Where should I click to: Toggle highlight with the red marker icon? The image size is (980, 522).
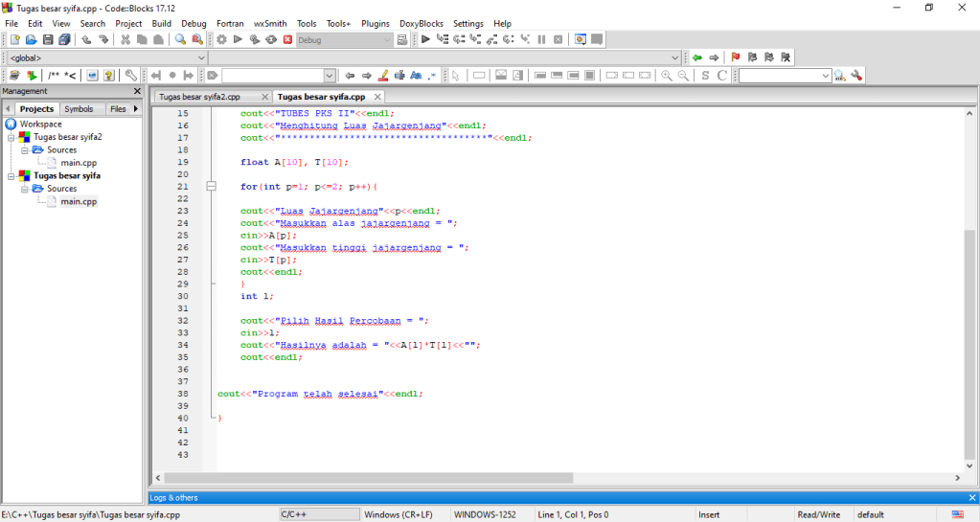pos(383,76)
